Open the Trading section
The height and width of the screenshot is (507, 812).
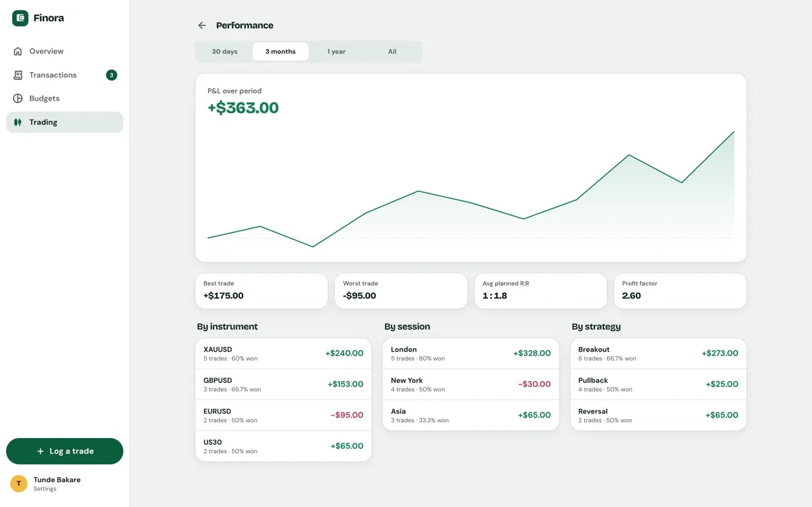click(64, 122)
